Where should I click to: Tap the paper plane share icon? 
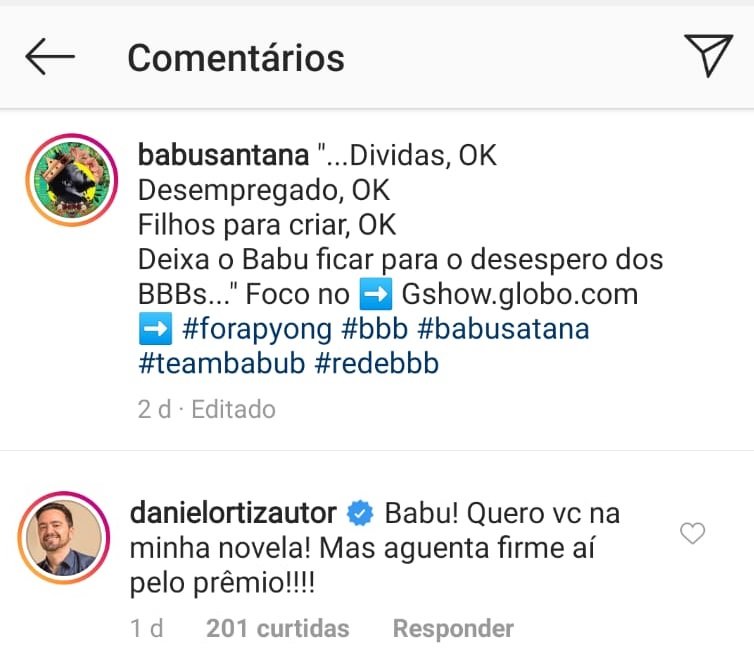708,55
